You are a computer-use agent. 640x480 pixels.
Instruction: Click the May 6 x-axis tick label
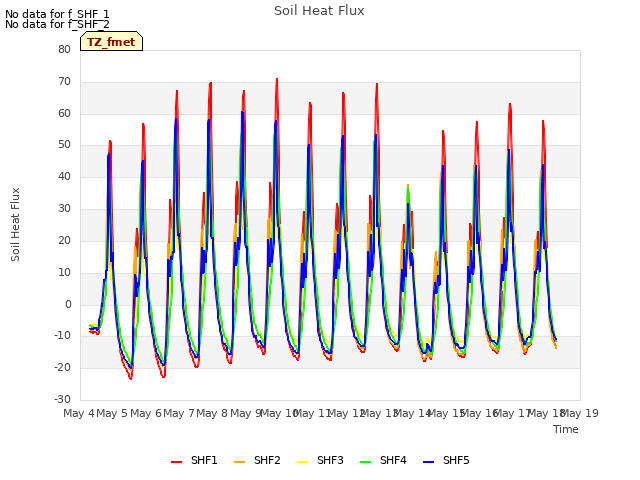[146, 413]
